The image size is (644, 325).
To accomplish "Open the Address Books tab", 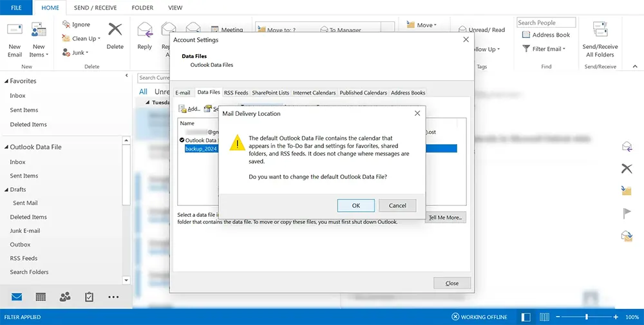I will pos(408,93).
